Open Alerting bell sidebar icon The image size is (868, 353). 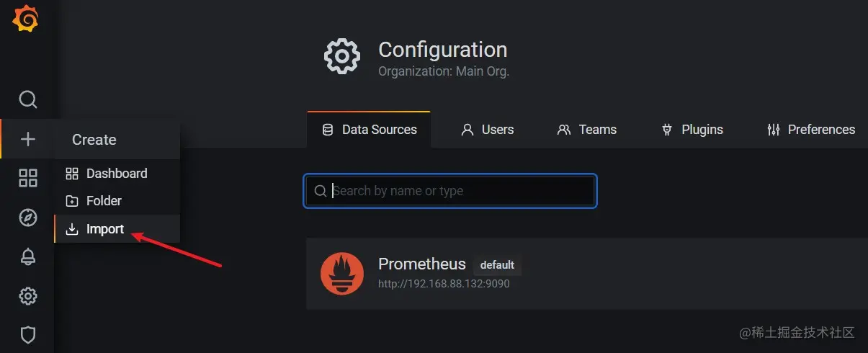click(27, 256)
